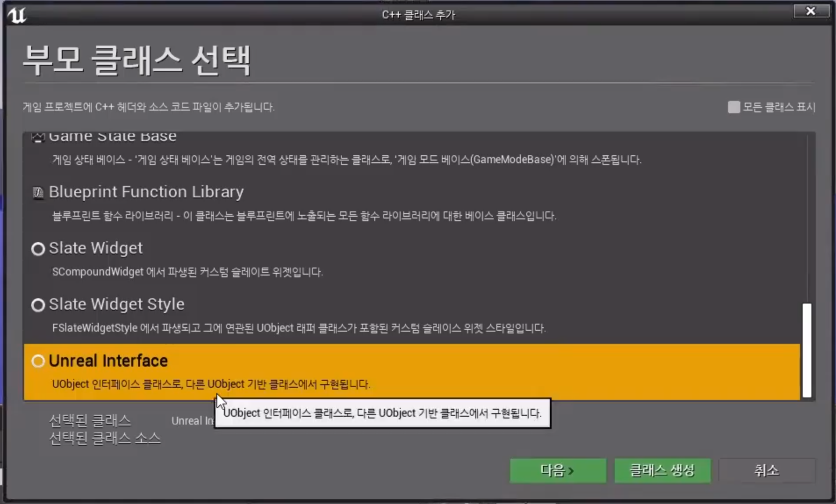The image size is (836, 504).
Task: Click the 선택된 클래스 label
Action: click(90, 421)
